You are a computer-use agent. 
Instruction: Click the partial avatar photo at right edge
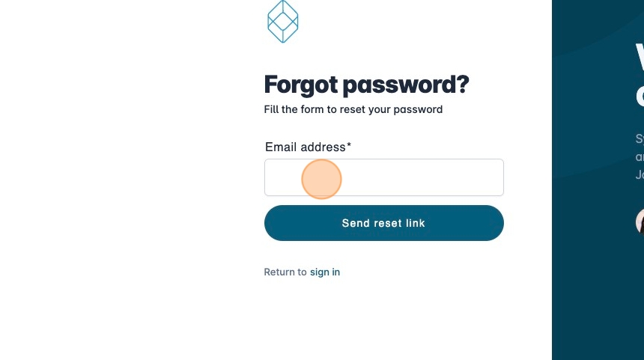click(x=640, y=222)
